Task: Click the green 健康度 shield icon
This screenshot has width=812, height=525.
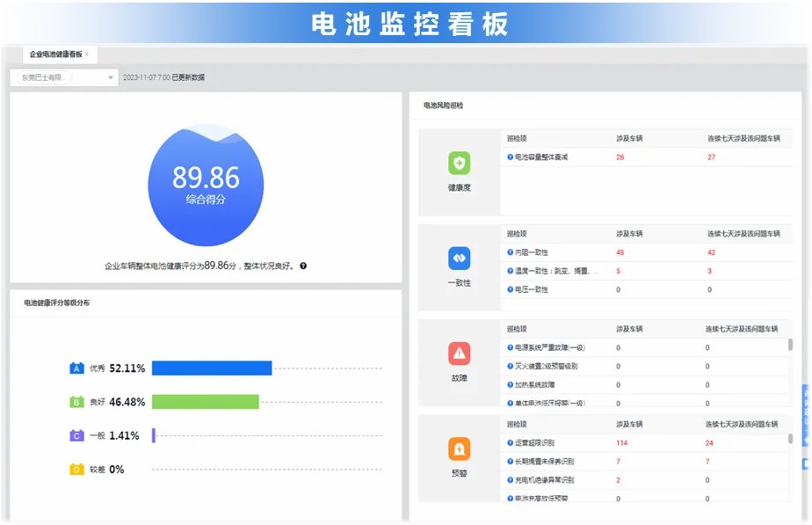Action: (x=460, y=164)
